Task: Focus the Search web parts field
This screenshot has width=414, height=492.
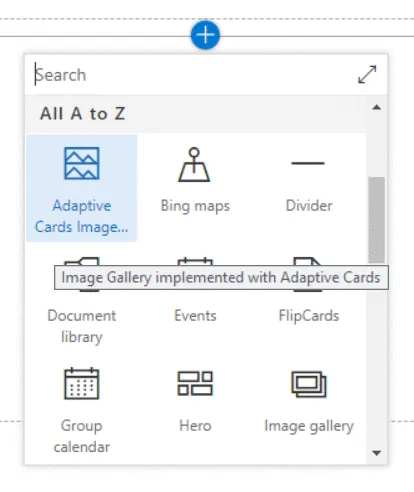Action: pyautogui.click(x=190, y=75)
